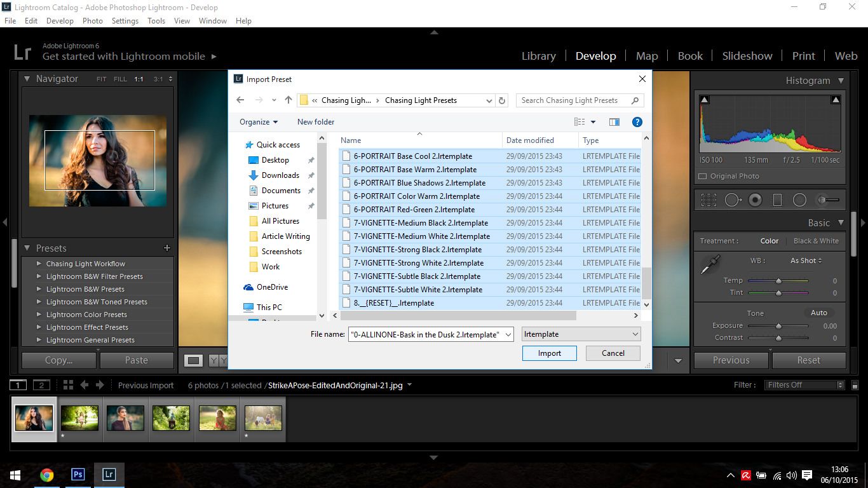Open the Action Center notification icon
The height and width of the screenshot is (488, 868).
(807, 475)
